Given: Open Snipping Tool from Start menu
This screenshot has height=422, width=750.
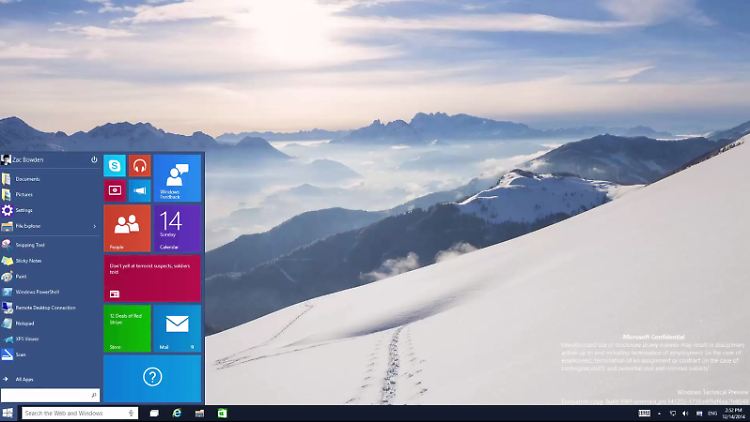Looking at the screenshot, I should (30, 244).
